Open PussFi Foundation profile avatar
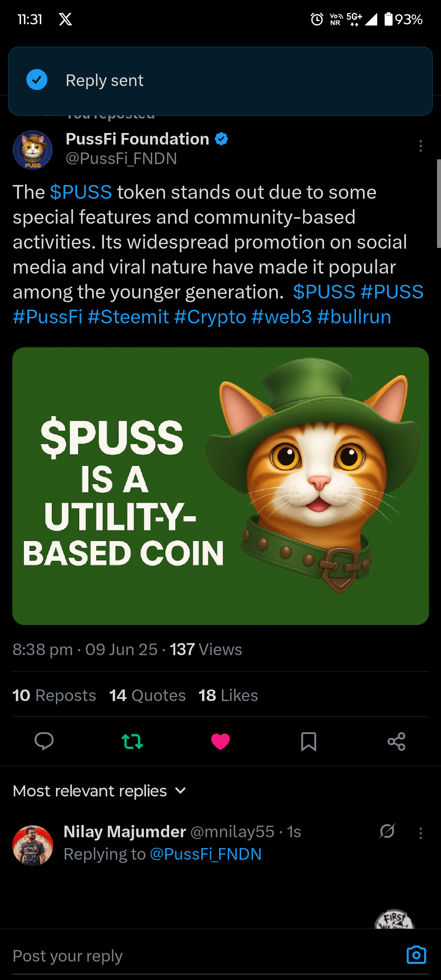The width and height of the screenshot is (441, 980). (33, 150)
